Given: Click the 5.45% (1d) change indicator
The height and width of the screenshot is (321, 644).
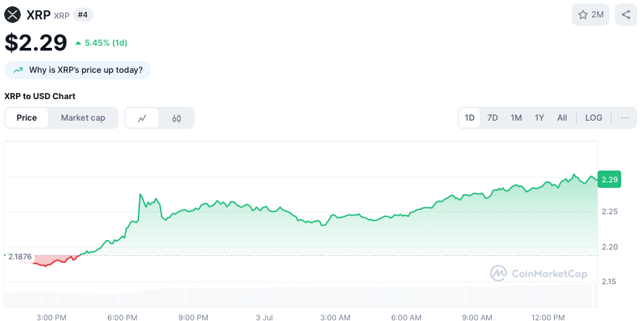Looking at the screenshot, I should tap(101, 43).
